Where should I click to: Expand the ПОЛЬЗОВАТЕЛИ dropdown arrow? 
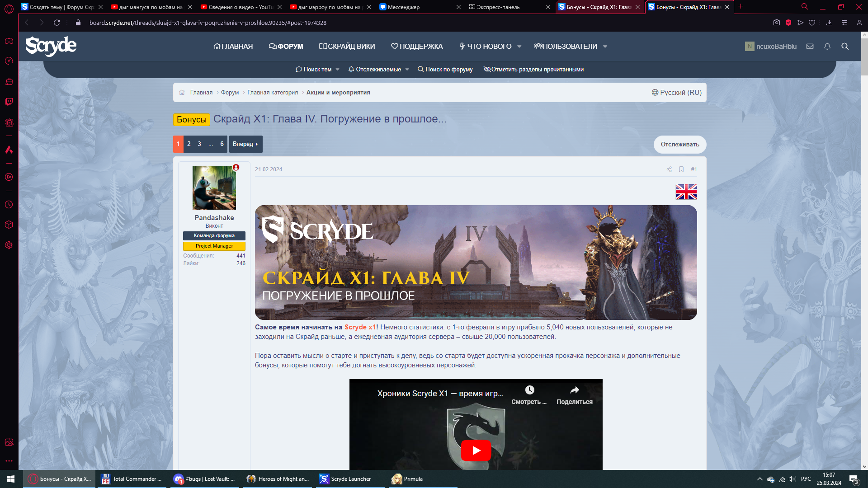[605, 47]
